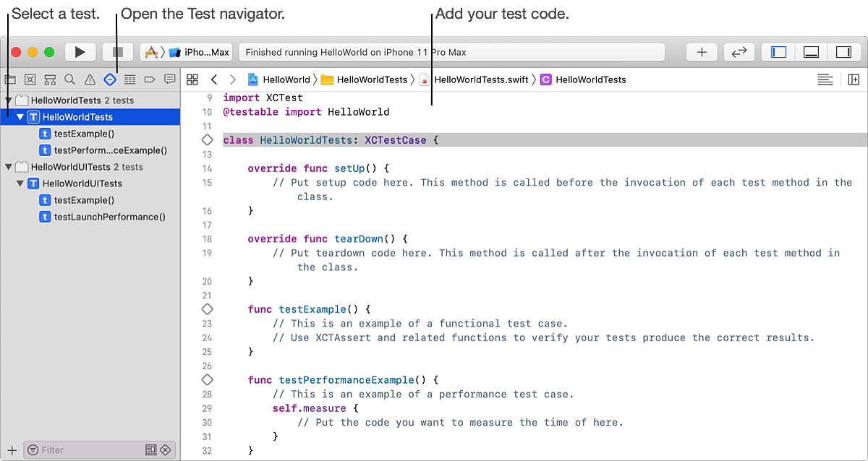Run the HelloWorld scheme with Play button

[x=80, y=52]
